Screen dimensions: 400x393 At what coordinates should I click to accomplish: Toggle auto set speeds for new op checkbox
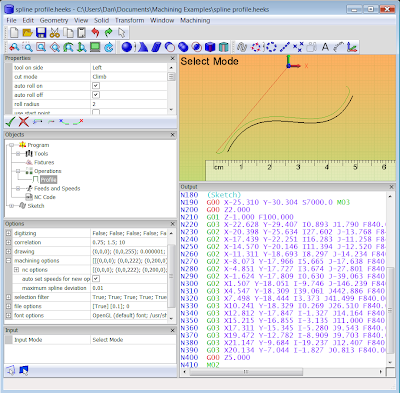[x=96, y=279]
